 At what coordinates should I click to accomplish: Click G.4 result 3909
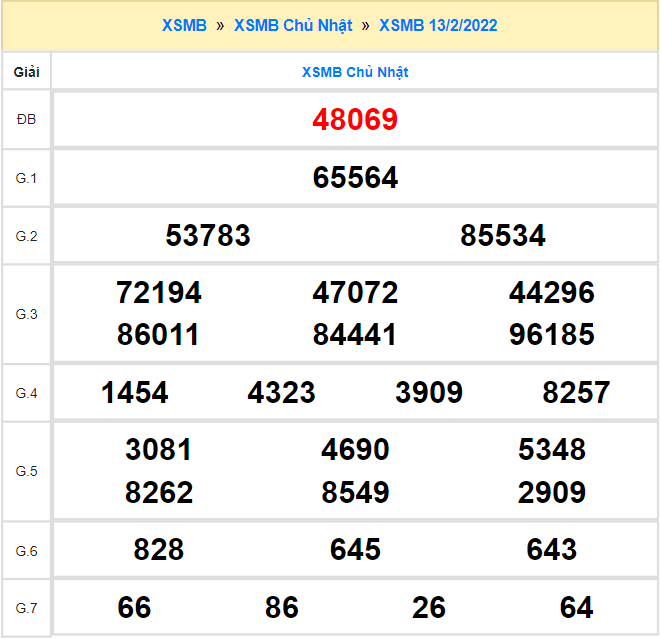429,393
